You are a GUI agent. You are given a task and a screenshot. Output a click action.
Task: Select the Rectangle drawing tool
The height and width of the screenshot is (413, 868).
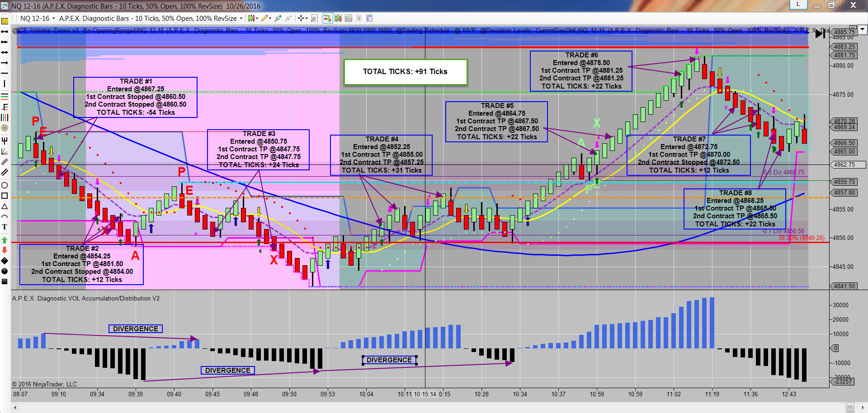(5, 196)
